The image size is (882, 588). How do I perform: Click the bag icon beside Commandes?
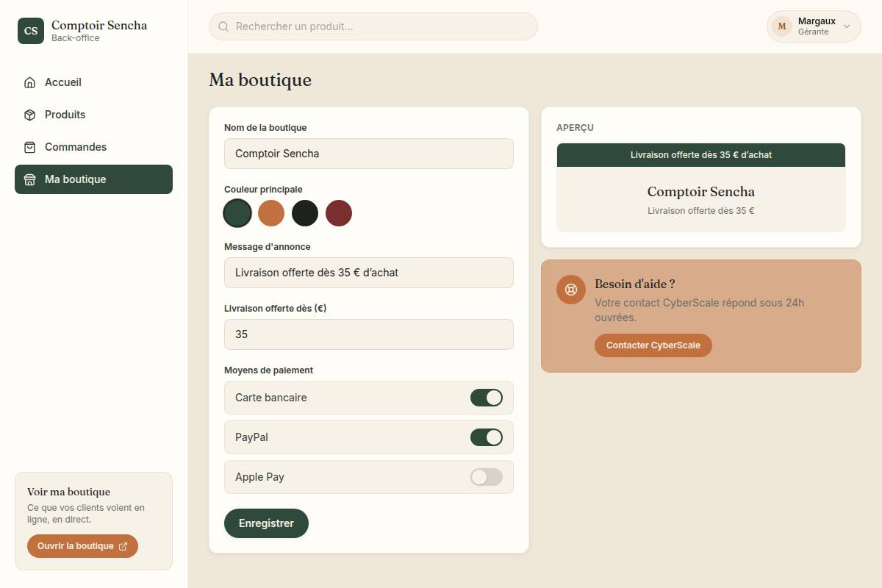coord(29,147)
